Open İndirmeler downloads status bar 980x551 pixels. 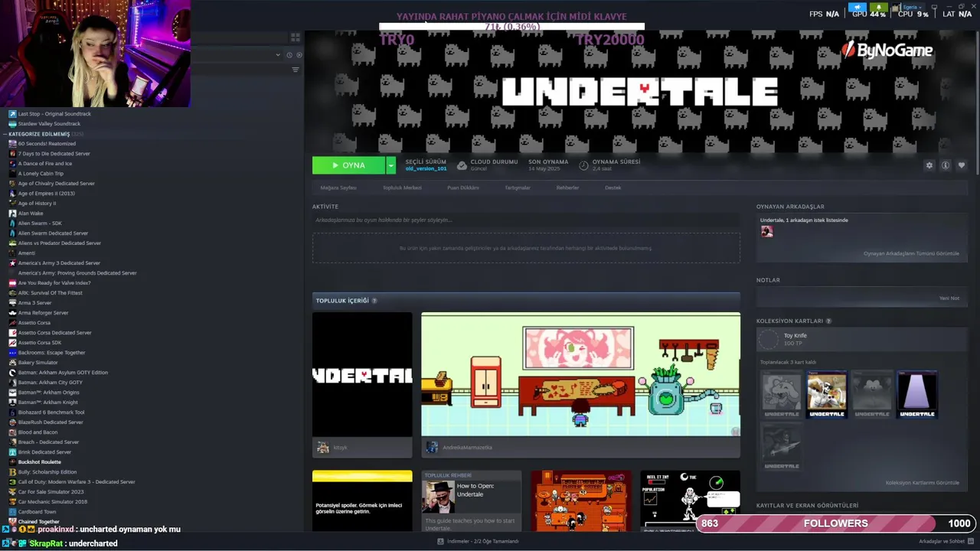pos(479,541)
